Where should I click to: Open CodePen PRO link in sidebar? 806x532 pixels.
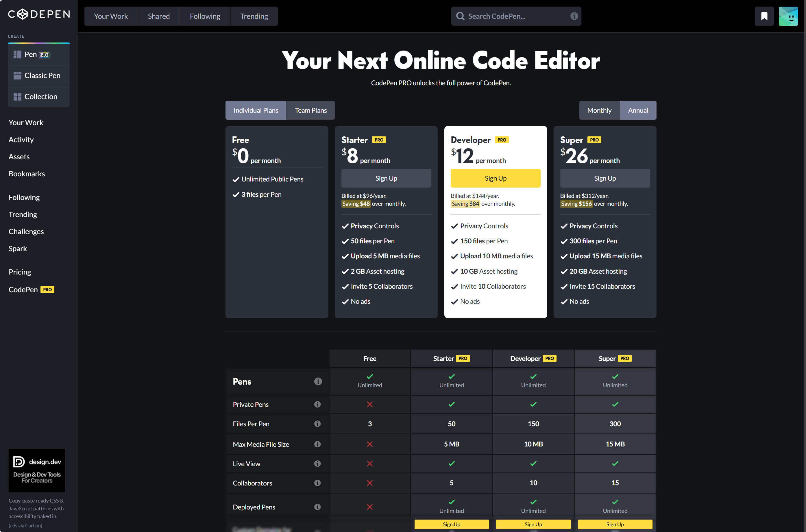tap(32, 290)
